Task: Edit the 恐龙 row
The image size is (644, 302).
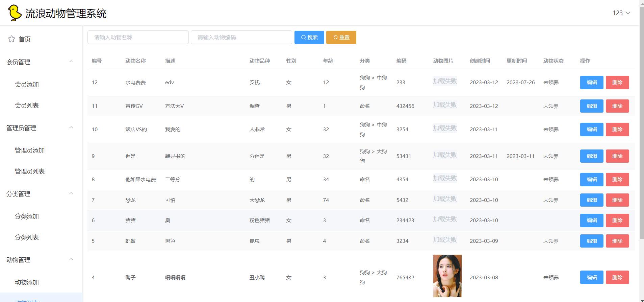Action: coord(592,200)
